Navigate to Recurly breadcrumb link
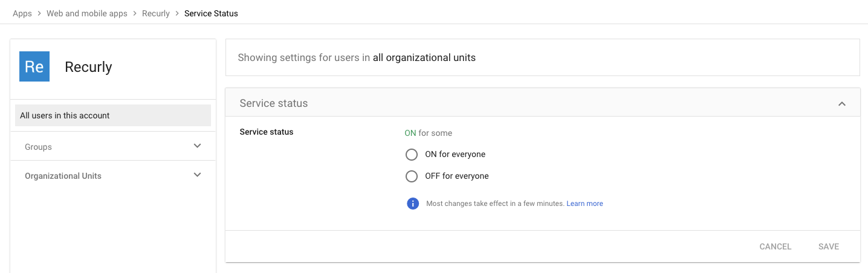868x273 pixels. click(156, 13)
